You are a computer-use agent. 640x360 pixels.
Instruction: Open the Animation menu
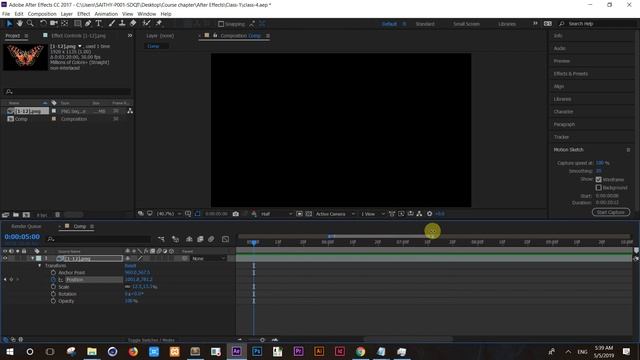pos(106,14)
